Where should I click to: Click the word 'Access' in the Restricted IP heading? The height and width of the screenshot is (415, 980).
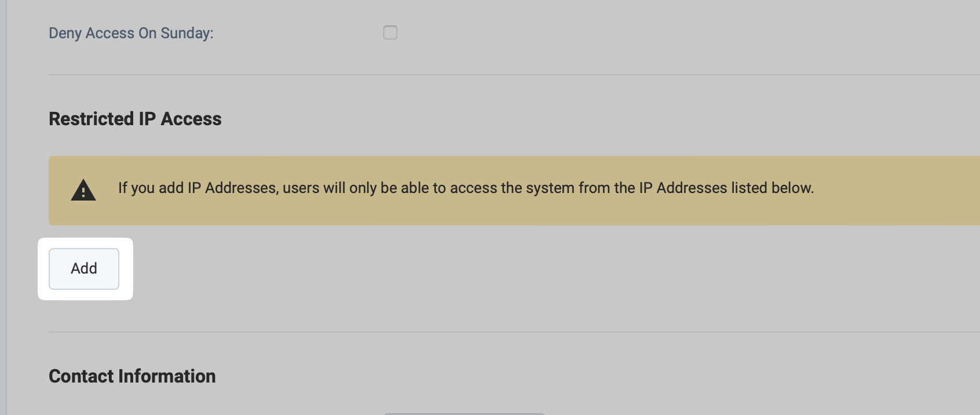click(x=191, y=119)
